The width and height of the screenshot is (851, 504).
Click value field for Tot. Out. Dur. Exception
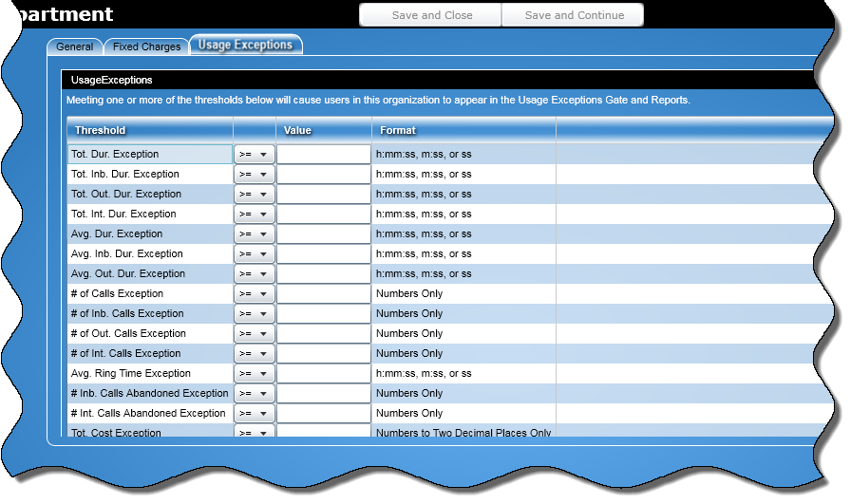(x=324, y=195)
